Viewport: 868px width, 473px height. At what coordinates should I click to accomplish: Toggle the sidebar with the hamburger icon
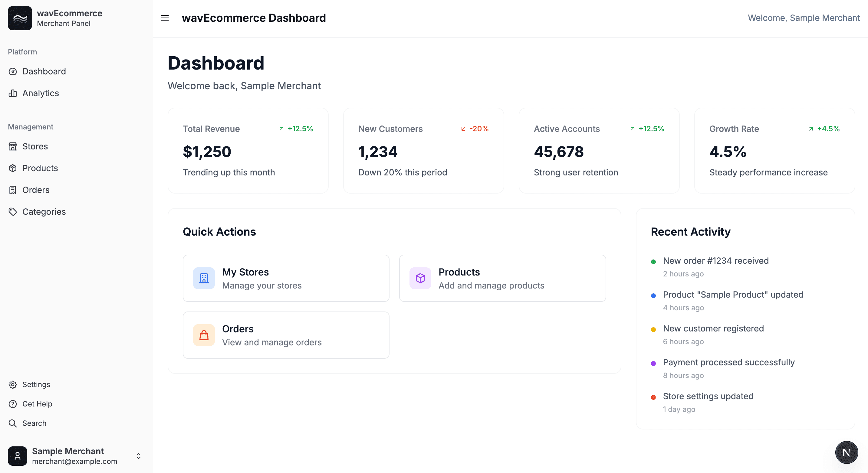(165, 18)
